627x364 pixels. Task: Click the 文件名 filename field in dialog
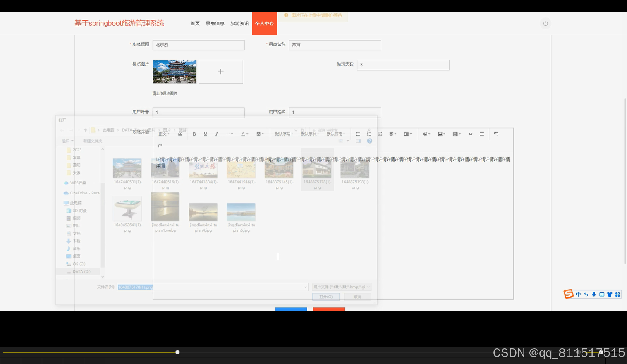212,287
